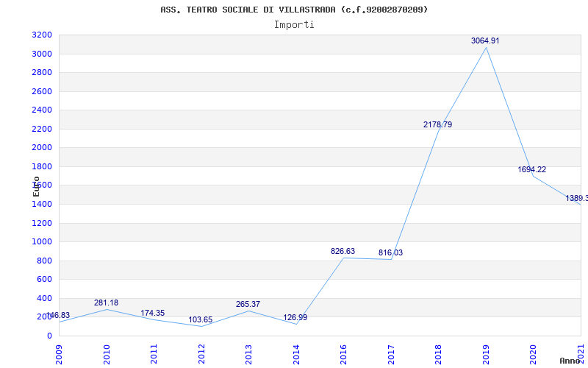Click the 3200 y-axis tick label
588x368 pixels.
click(x=42, y=35)
